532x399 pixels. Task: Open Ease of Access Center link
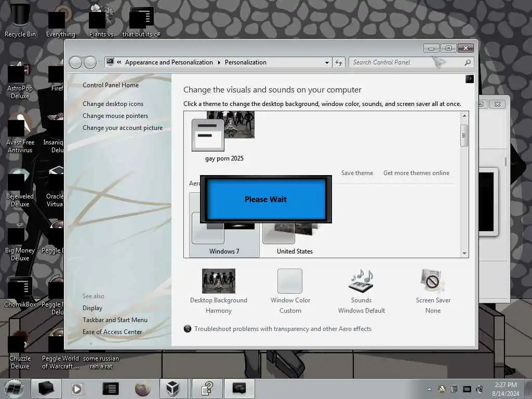pyautogui.click(x=112, y=332)
